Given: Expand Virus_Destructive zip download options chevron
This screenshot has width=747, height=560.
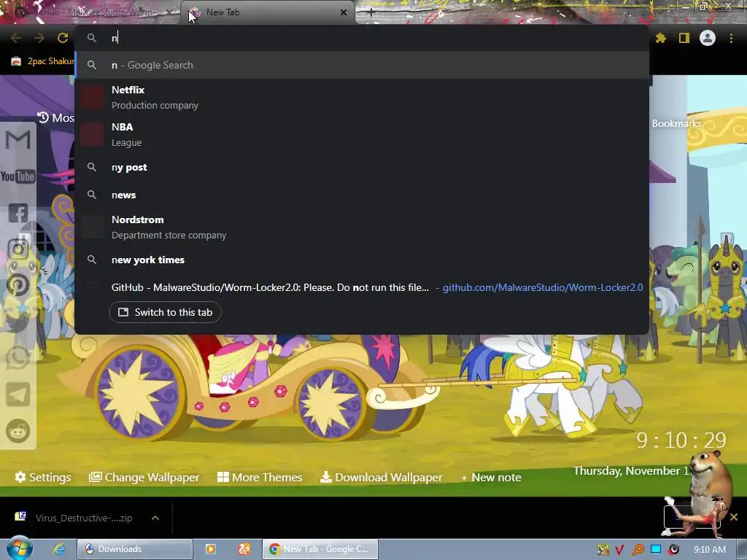Looking at the screenshot, I should point(155,518).
